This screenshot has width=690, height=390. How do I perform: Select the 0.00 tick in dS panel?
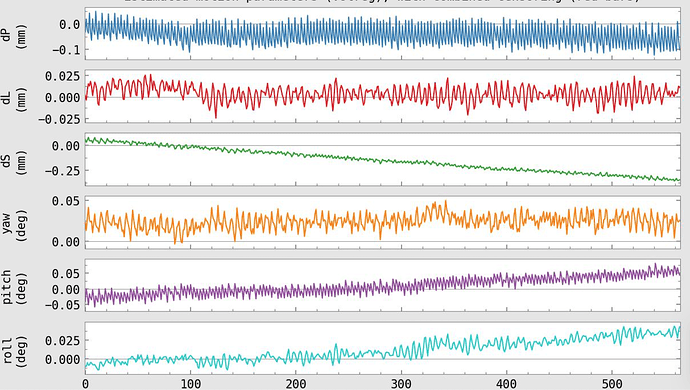[66, 146]
